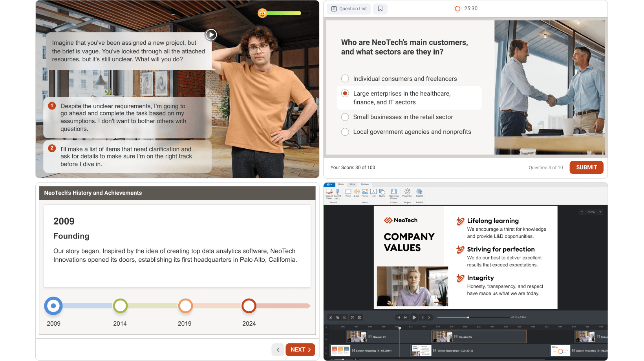Open project Properties gear icon
The width and height of the screenshot is (644, 361).
[x=407, y=191]
